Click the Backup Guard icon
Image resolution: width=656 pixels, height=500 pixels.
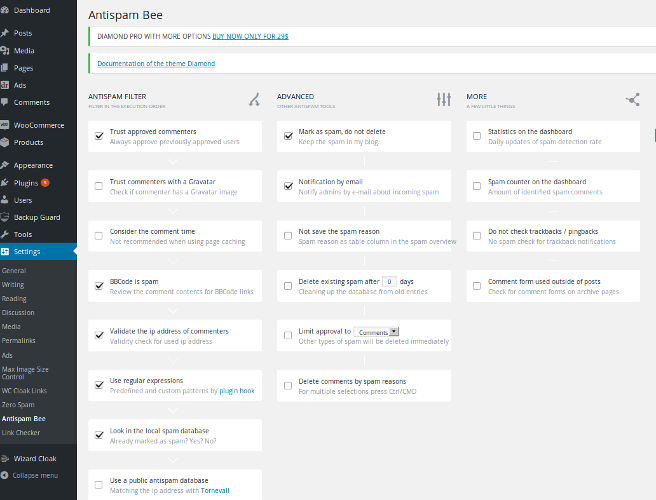click(x=5, y=217)
